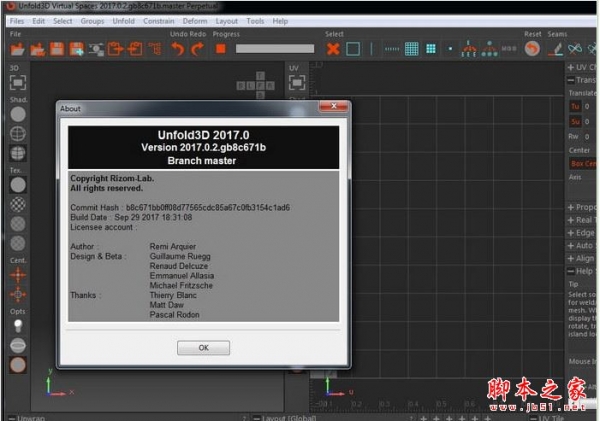Click the progress bar in the toolbar
This screenshot has width=600, height=421.
pyautogui.click(x=275, y=49)
